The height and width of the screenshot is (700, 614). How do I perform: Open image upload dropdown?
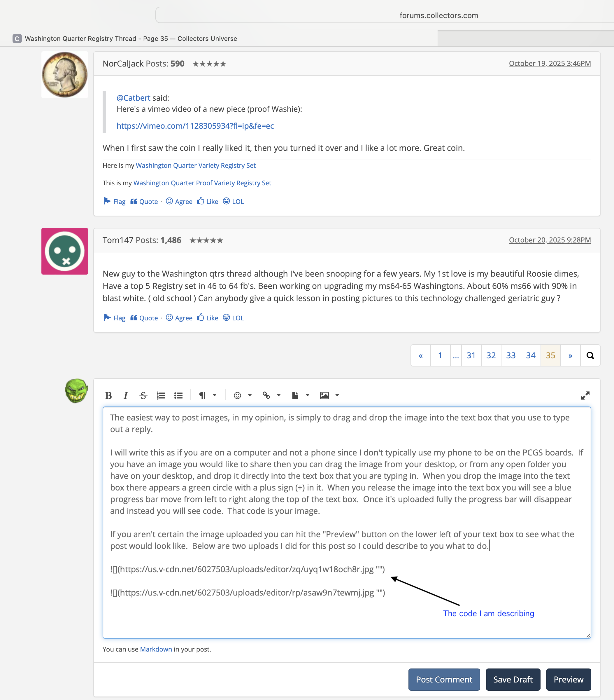329,396
